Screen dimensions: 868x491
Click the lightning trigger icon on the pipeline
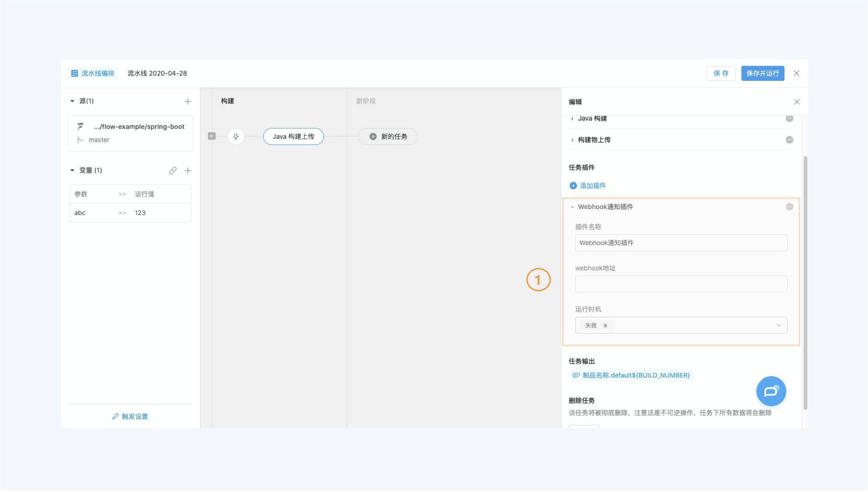(x=236, y=136)
